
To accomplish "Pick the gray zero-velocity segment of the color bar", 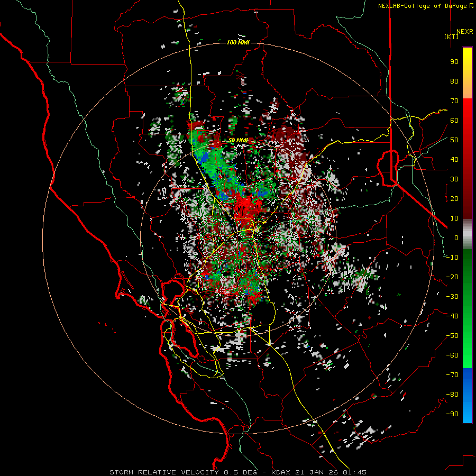I will click(467, 234).
